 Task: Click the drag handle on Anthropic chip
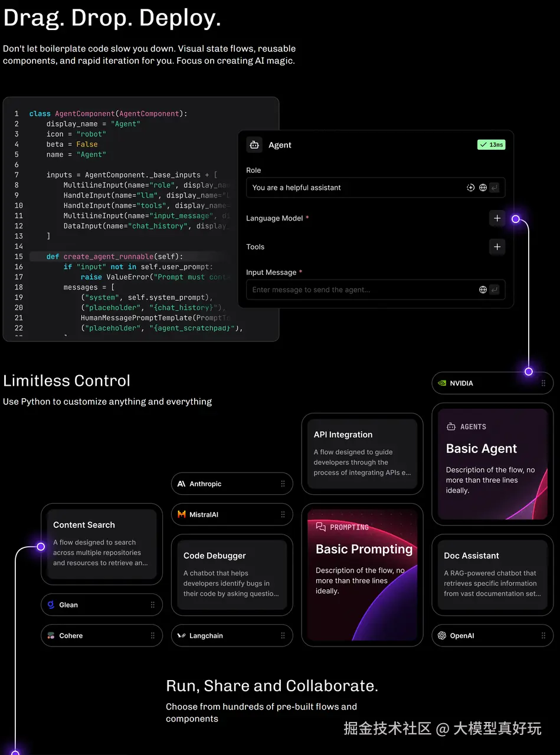pos(283,484)
